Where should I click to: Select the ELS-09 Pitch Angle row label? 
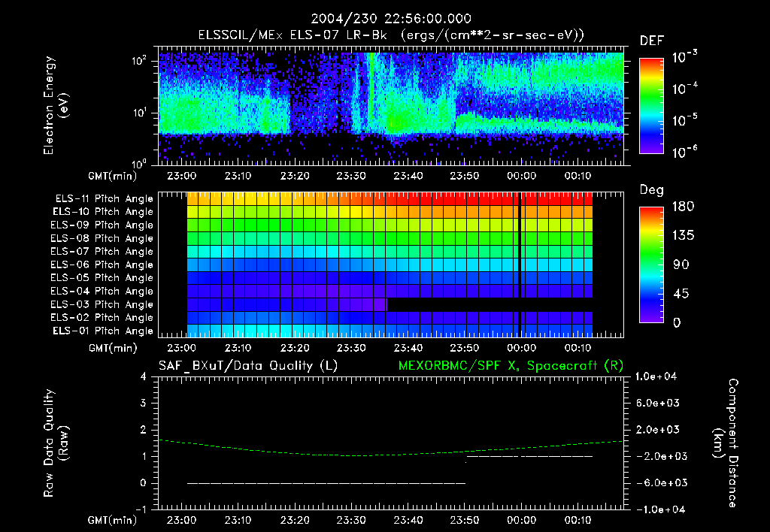tap(102, 225)
